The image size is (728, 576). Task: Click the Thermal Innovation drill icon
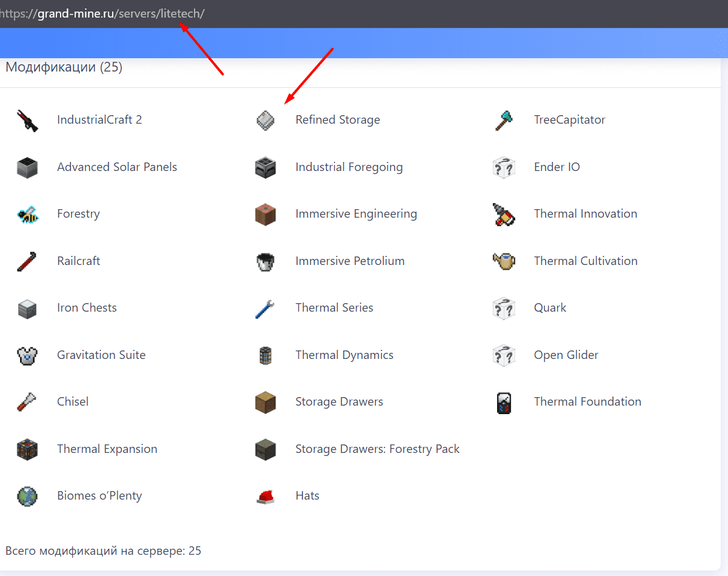point(504,214)
